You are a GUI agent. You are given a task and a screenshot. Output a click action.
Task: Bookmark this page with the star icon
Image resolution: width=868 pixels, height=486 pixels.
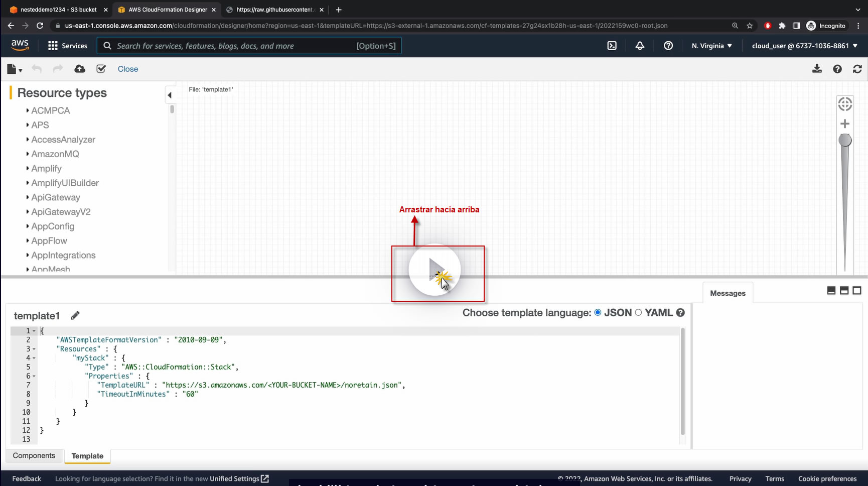(x=750, y=26)
